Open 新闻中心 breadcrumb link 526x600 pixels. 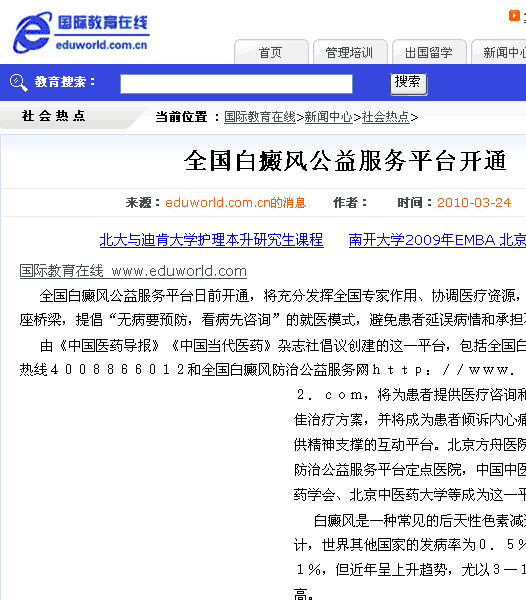click(328, 117)
